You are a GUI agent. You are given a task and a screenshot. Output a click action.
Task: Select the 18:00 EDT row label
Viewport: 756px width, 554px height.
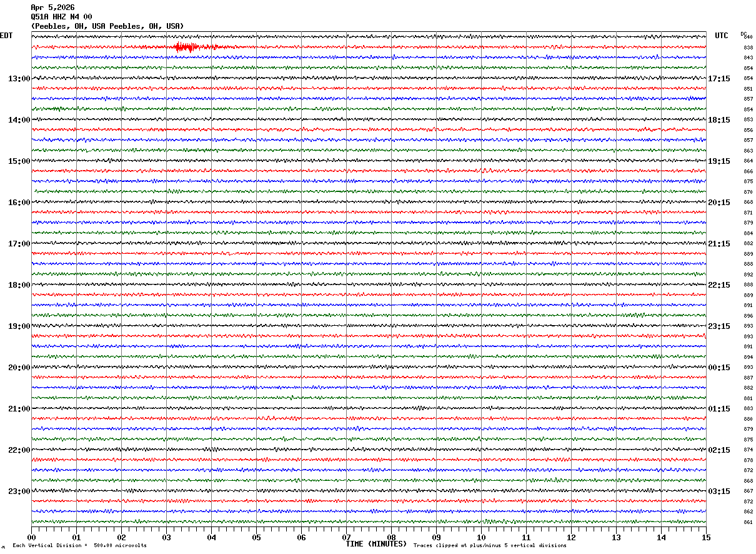click(19, 285)
